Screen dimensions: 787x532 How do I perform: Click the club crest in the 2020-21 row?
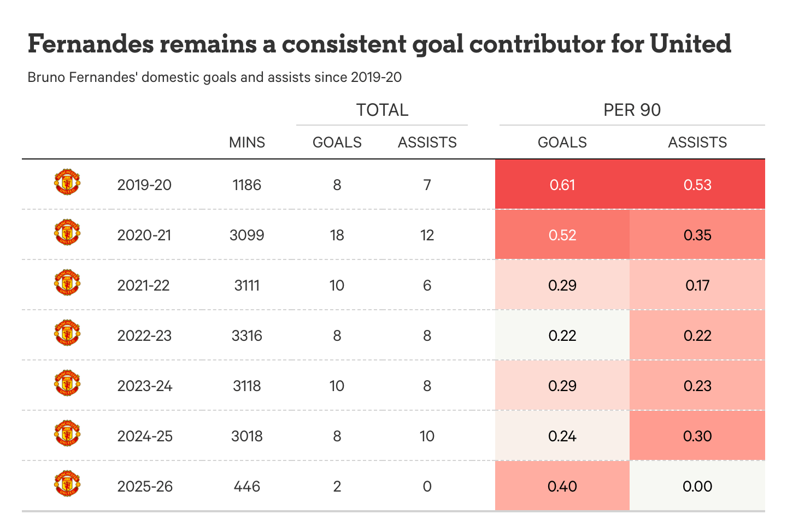pyautogui.click(x=67, y=233)
